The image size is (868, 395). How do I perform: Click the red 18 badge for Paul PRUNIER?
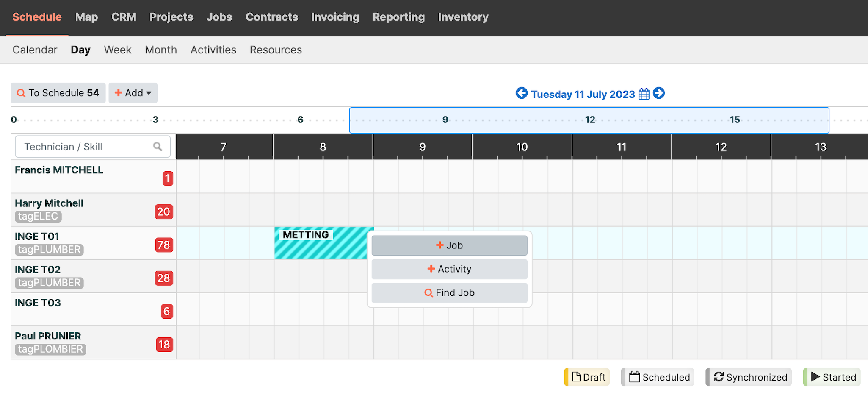(x=164, y=345)
